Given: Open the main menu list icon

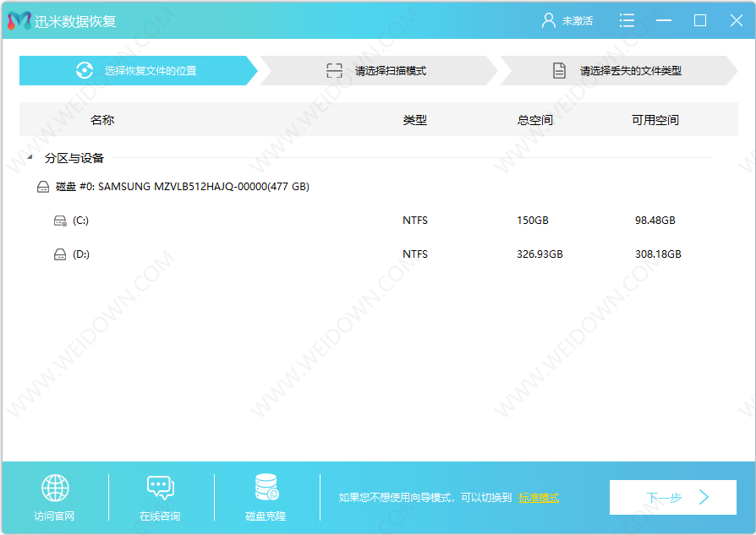Looking at the screenshot, I should click(x=627, y=20).
